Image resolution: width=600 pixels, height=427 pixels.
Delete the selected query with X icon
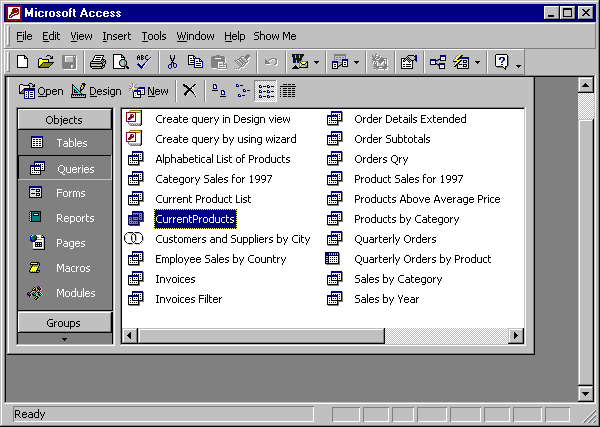coord(189,91)
